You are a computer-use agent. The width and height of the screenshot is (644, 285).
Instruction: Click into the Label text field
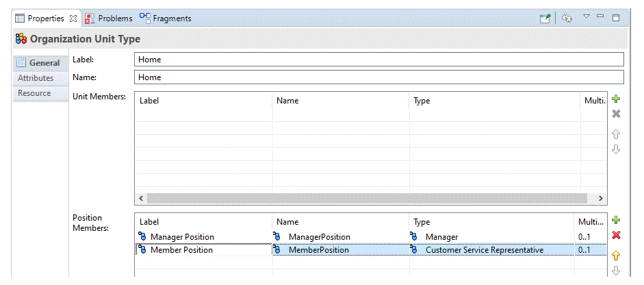(378, 60)
